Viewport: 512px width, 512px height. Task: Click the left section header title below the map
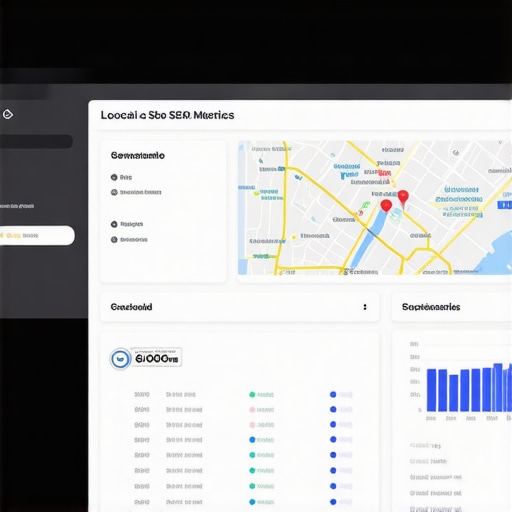131,307
